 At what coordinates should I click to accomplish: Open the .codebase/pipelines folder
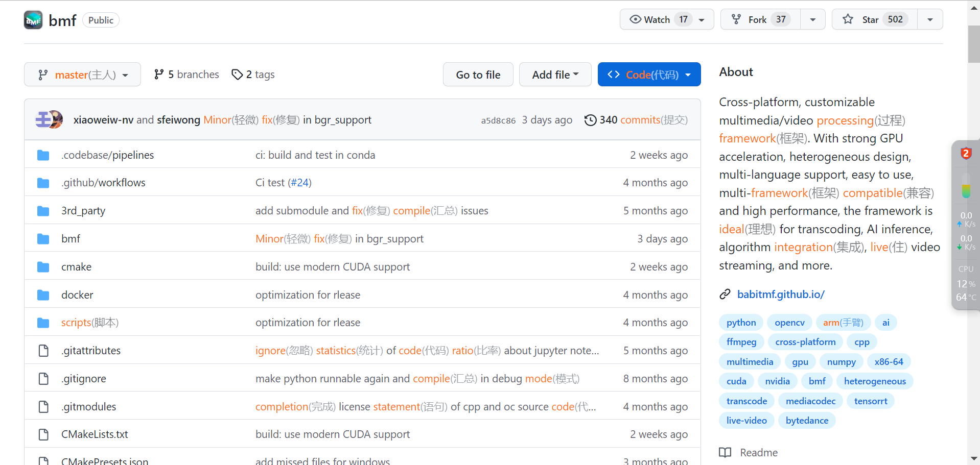coord(107,155)
